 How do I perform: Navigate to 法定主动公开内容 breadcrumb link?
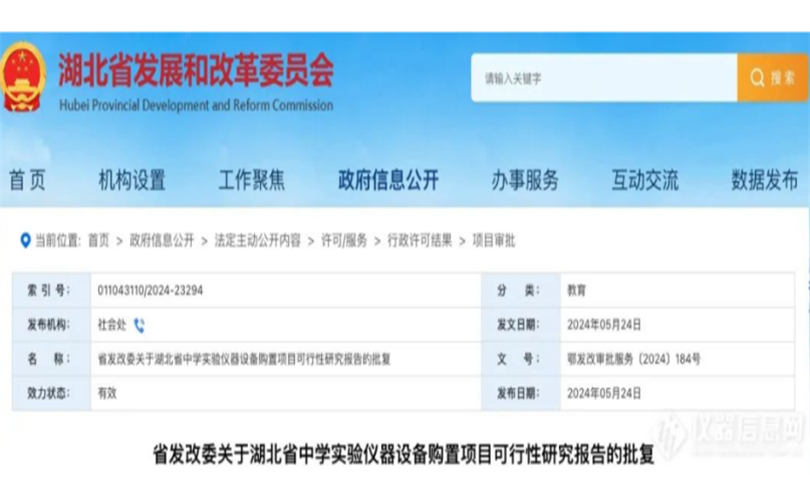[257, 241]
